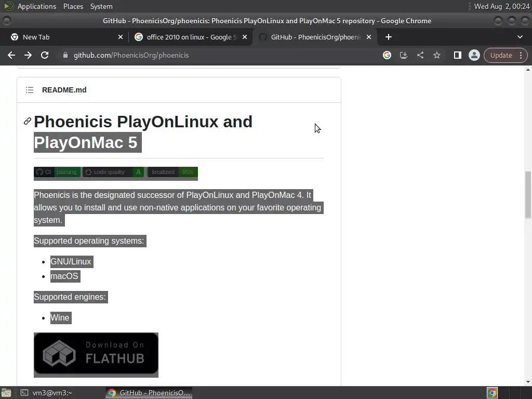Close the GitHub PhoenicisOrg tab
The width and height of the screenshot is (532, 399).
369,37
